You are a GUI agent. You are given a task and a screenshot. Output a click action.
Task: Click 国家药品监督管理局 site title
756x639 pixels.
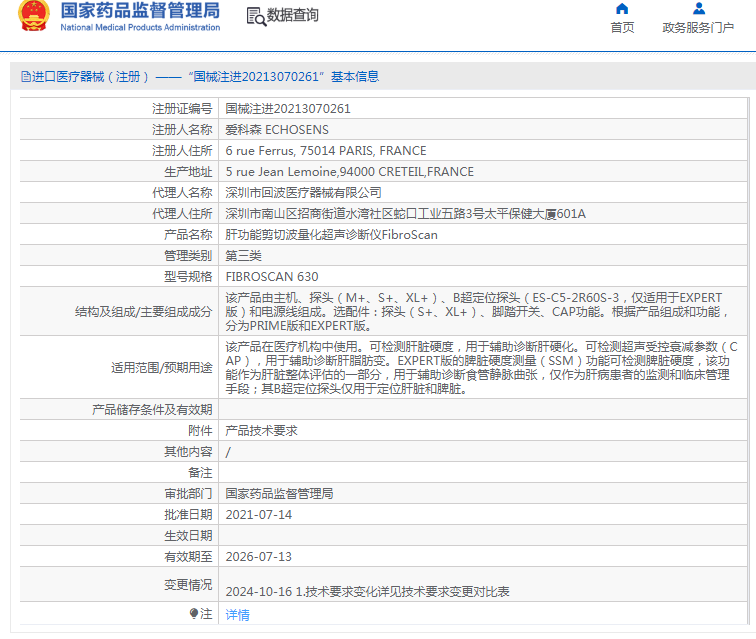140,11
